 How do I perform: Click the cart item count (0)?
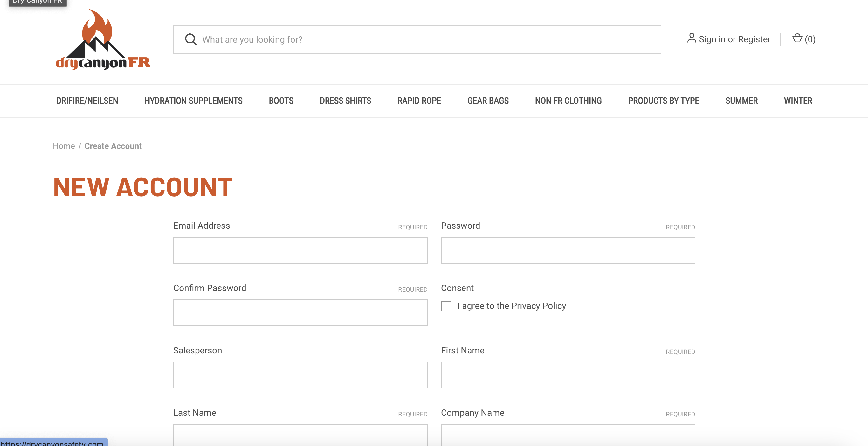point(810,39)
